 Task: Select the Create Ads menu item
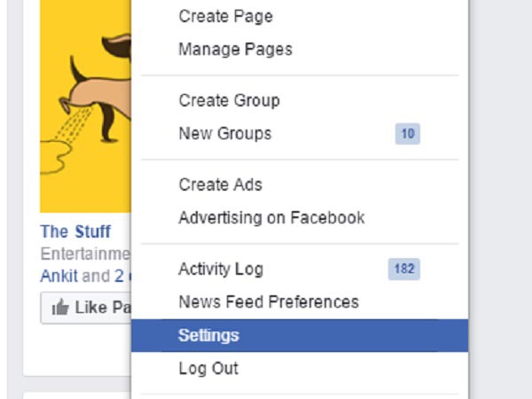point(220,184)
